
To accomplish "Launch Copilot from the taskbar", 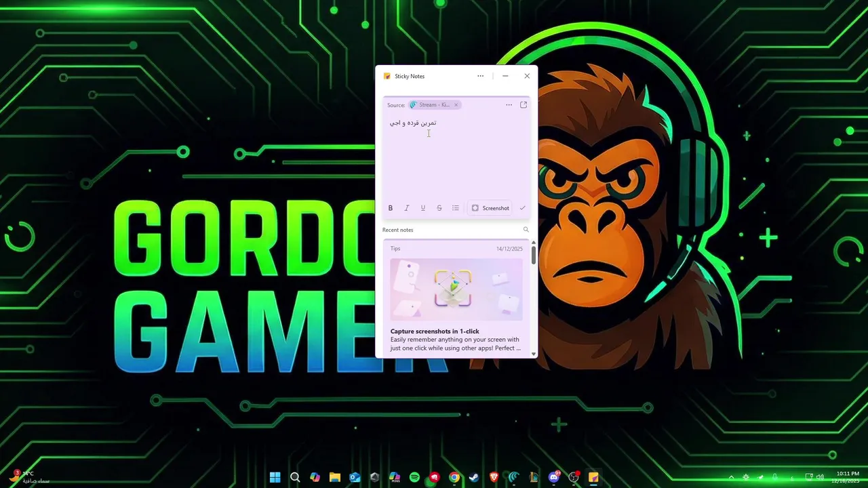I will 315,477.
